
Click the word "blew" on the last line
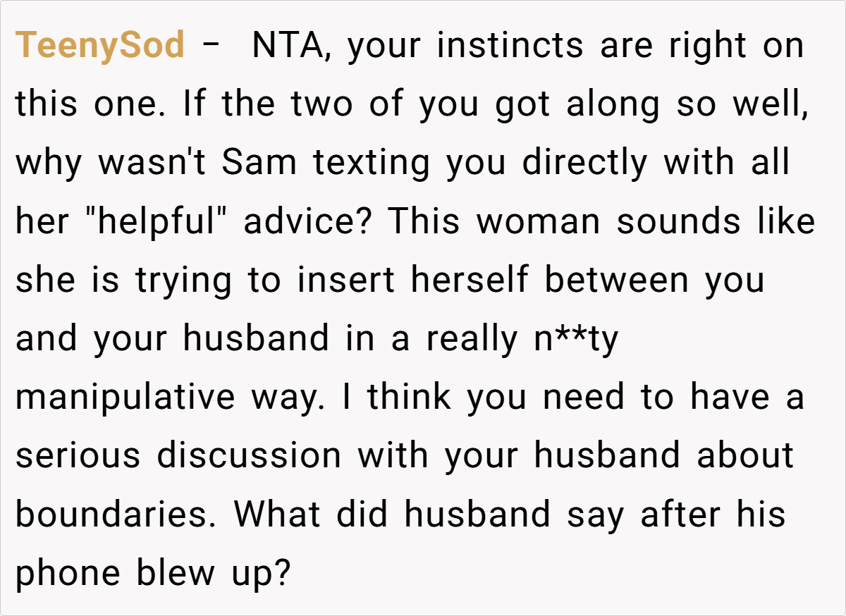(176, 574)
